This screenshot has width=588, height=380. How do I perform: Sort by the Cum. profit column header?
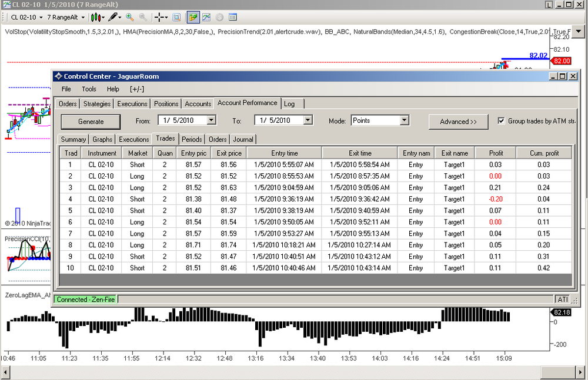544,153
